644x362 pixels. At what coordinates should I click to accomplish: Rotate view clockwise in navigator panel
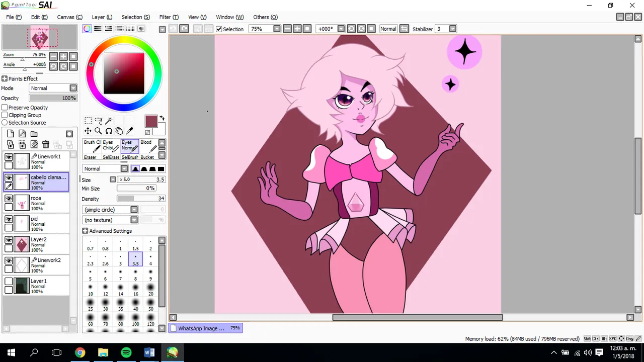tap(64, 66)
